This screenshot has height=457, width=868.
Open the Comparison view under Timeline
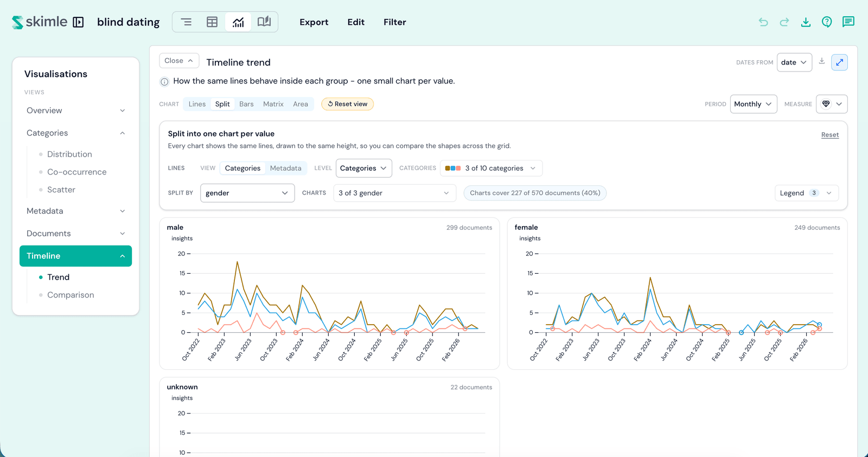71,295
